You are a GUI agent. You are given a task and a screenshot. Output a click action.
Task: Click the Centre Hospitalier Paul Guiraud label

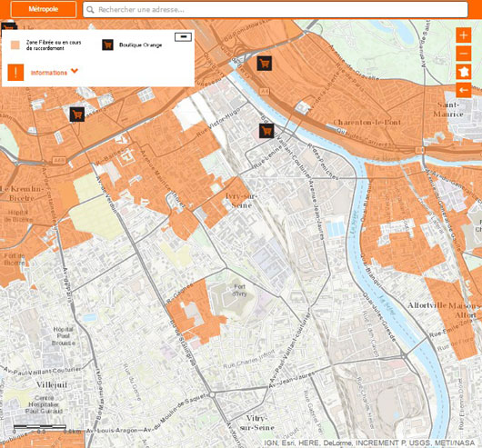click(x=45, y=404)
